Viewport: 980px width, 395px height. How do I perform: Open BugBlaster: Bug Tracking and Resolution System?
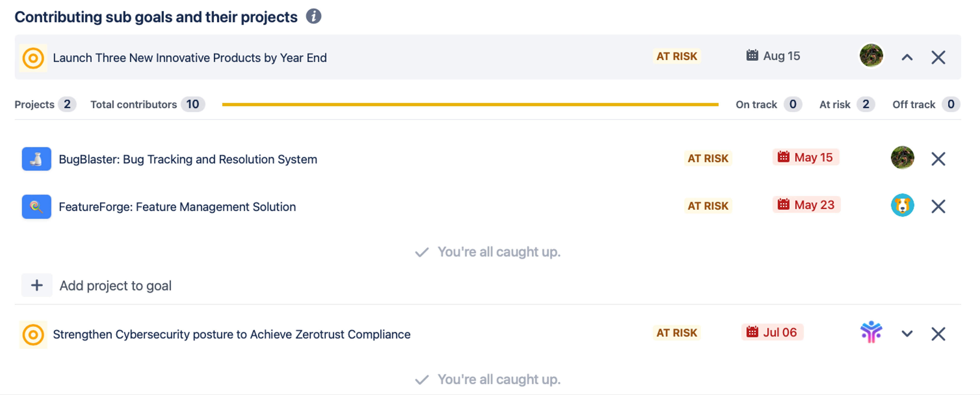click(x=188, y=159)
